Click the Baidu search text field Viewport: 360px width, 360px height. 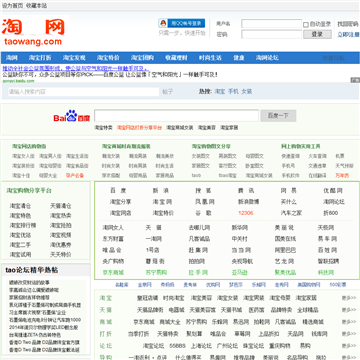(x=176, y=116)
